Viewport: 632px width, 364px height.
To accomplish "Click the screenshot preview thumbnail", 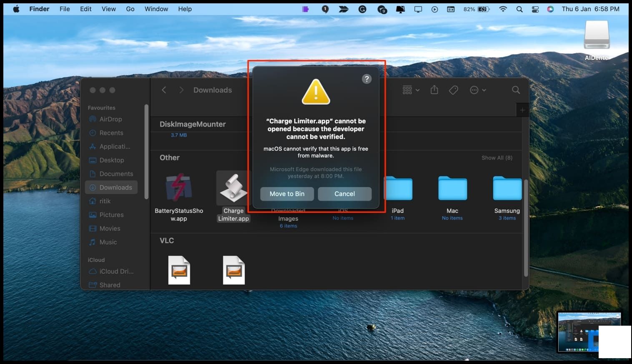I will [589, 332].
